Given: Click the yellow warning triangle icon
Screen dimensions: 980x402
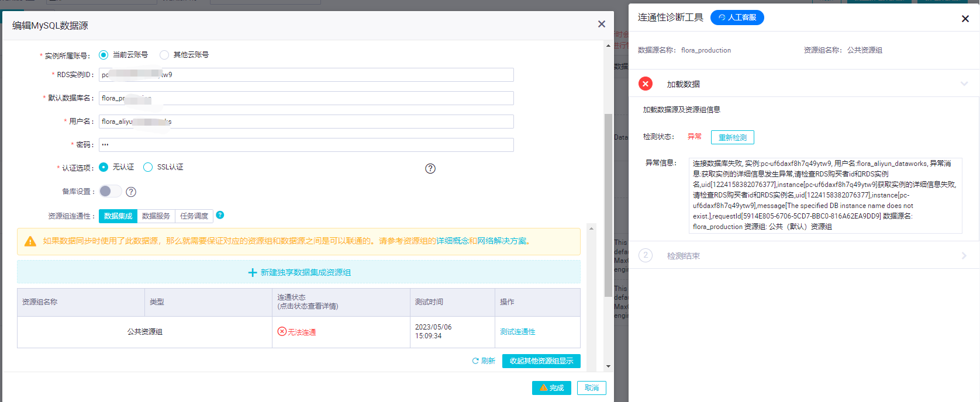Looking at the screenshot, I should (x=30, y=241).
